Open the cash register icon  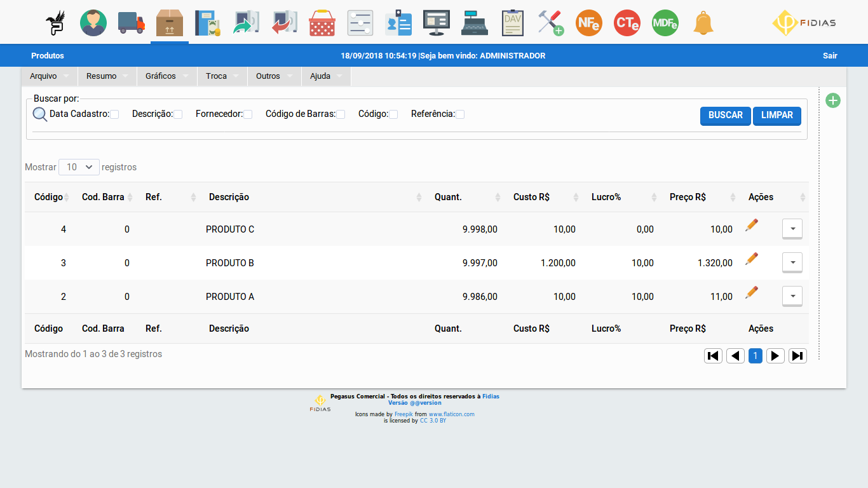(475, 23)
